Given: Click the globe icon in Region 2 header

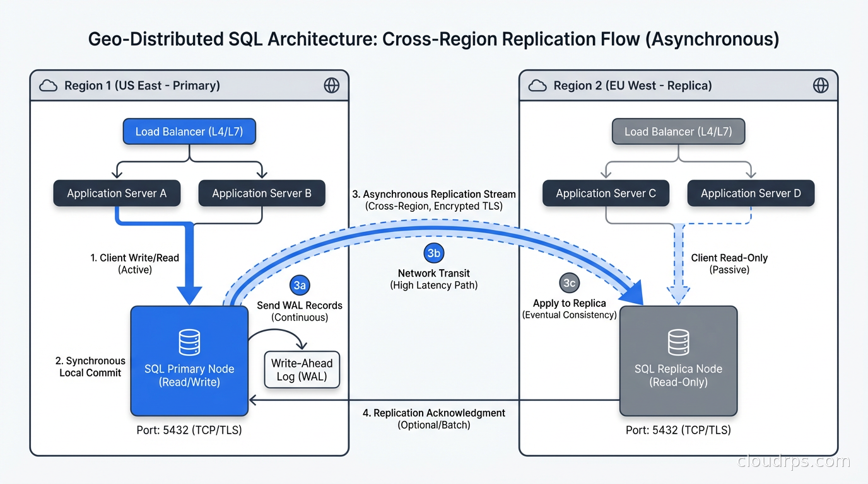Looking at the screenshot, I should (821, 85).
